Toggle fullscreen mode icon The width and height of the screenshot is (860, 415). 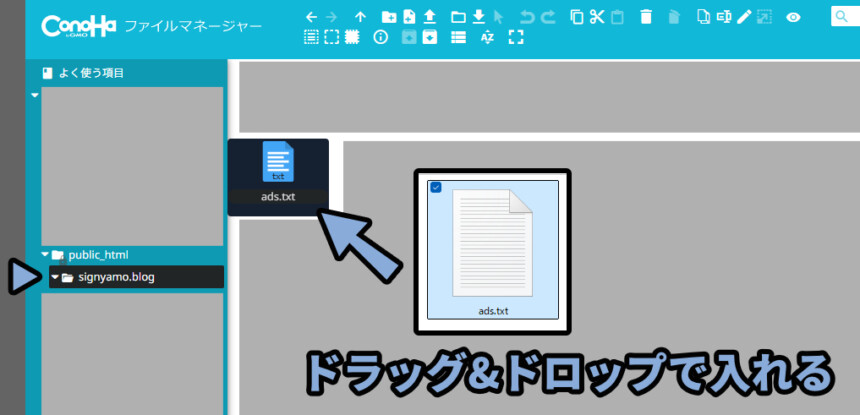(516, 37)
